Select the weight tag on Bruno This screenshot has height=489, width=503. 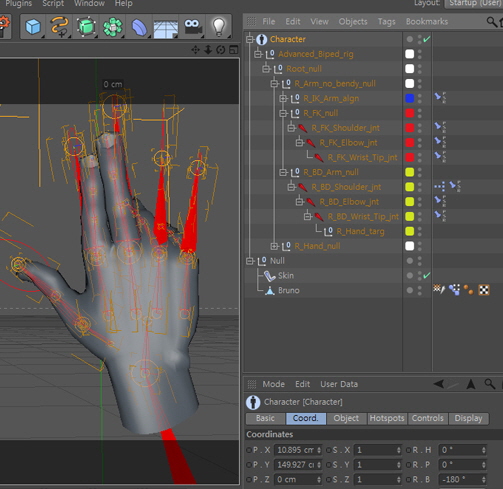coord(454,290)
